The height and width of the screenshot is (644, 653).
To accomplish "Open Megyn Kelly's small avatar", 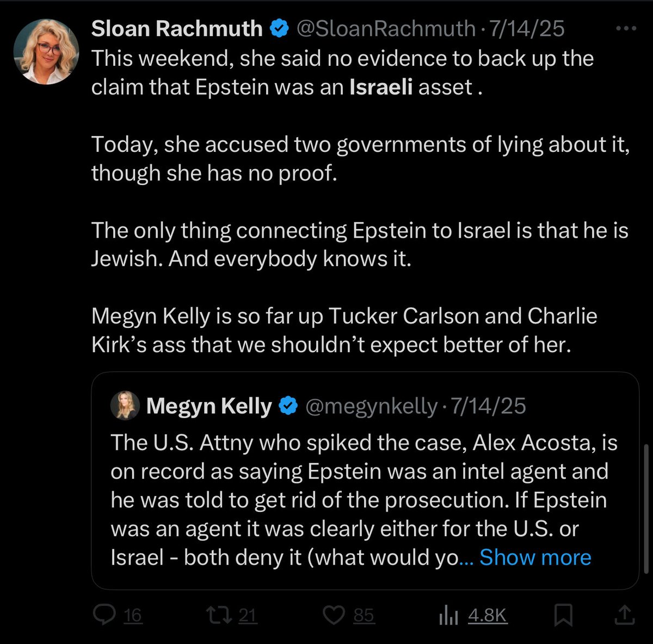I will click(x=125, y=406).
